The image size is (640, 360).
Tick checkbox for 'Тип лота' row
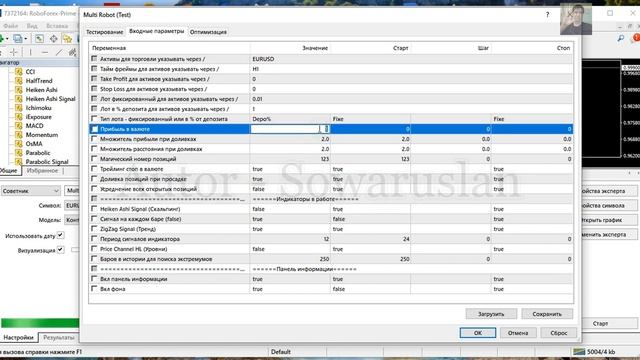tap(94, 119)
